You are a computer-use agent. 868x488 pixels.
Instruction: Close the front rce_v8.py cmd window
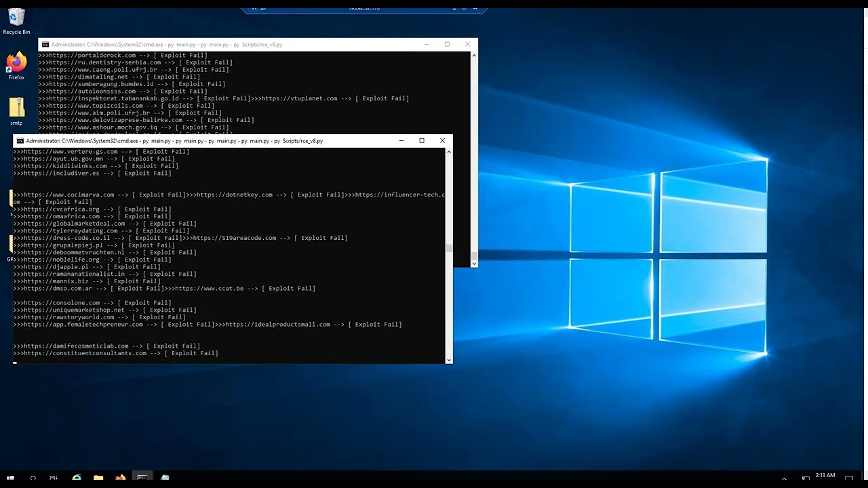[442, 141]
